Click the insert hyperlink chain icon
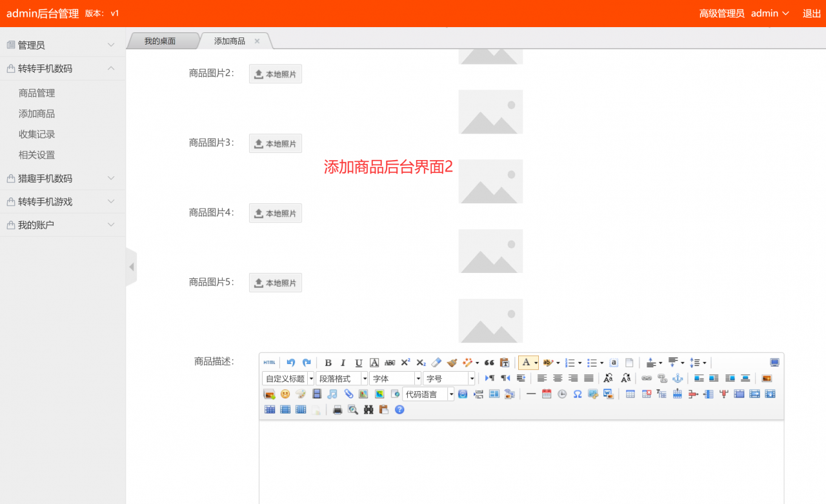 (647, 378)
